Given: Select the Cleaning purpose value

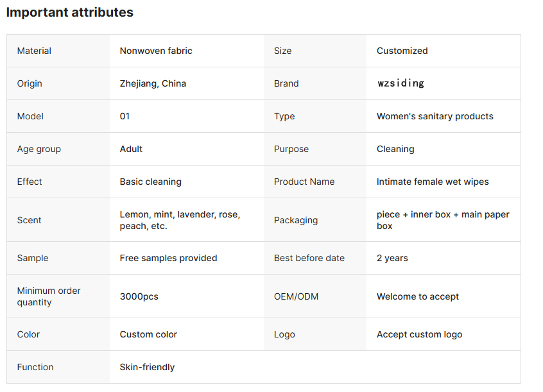Looking at the screenshot, I should 395,149.
